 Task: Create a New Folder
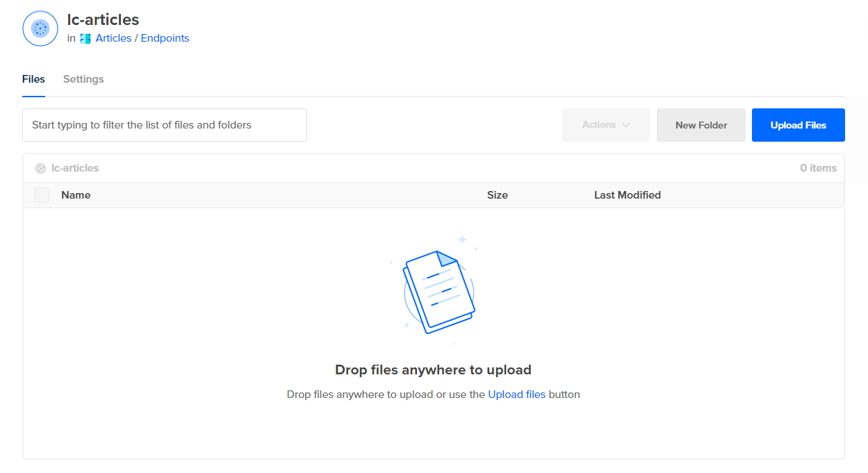pyautogui.click(x=701, y=125)
